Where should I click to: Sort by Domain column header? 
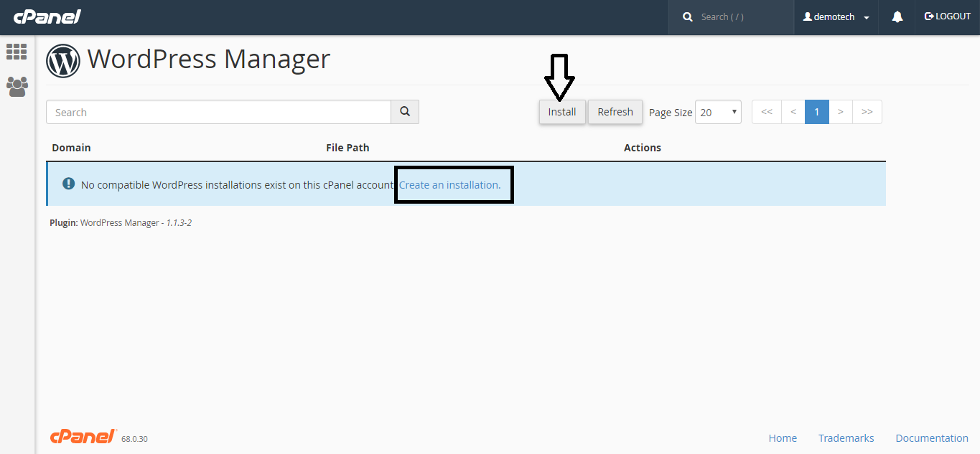click(72, 148)
